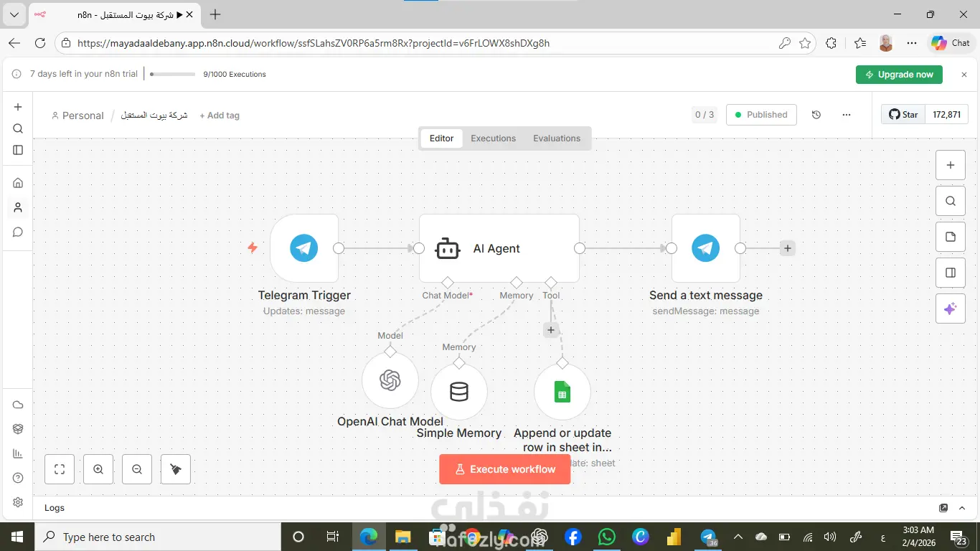Click the workflow name in the header

(154, 116)
